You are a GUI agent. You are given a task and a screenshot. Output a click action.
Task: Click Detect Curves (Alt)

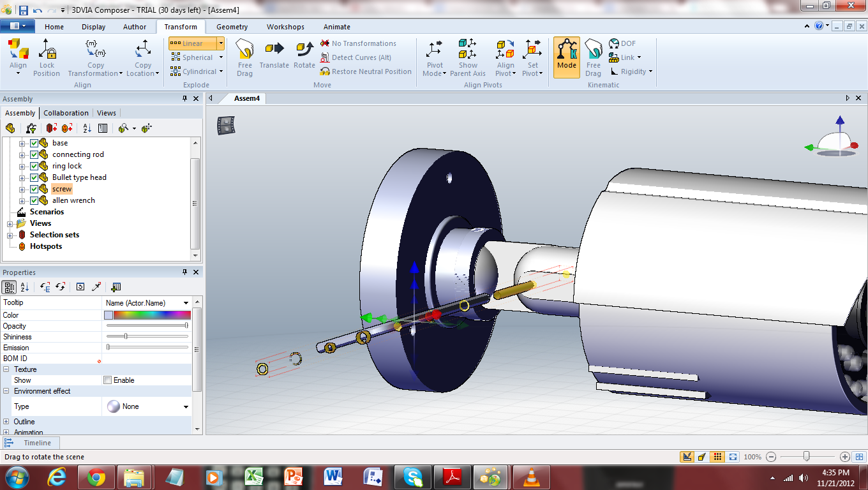[x=355, y=57]
